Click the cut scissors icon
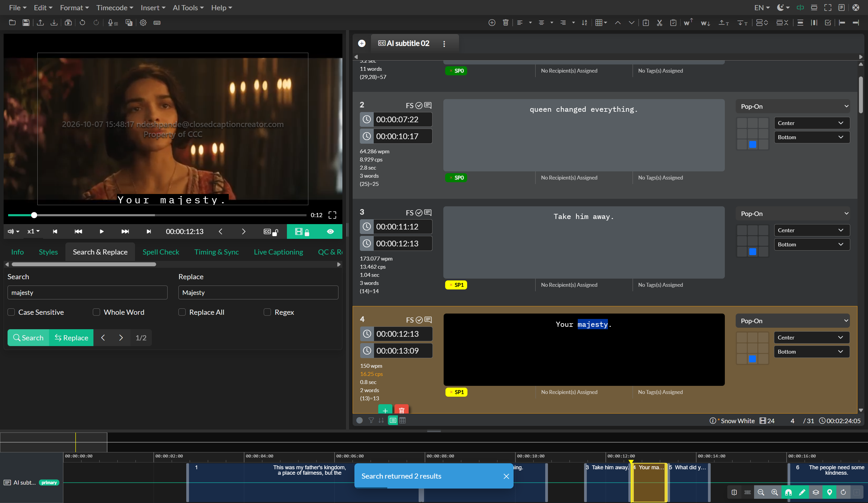Viewport: 868px width, 503px height. pos(659,23)
